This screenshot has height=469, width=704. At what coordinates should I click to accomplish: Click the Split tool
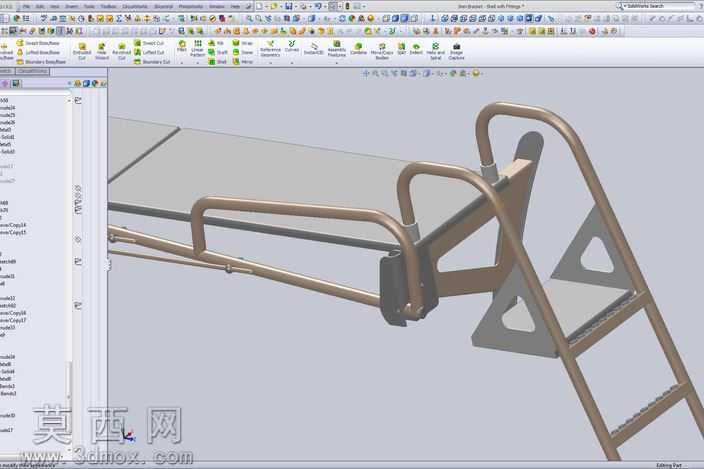pos(401,49)
